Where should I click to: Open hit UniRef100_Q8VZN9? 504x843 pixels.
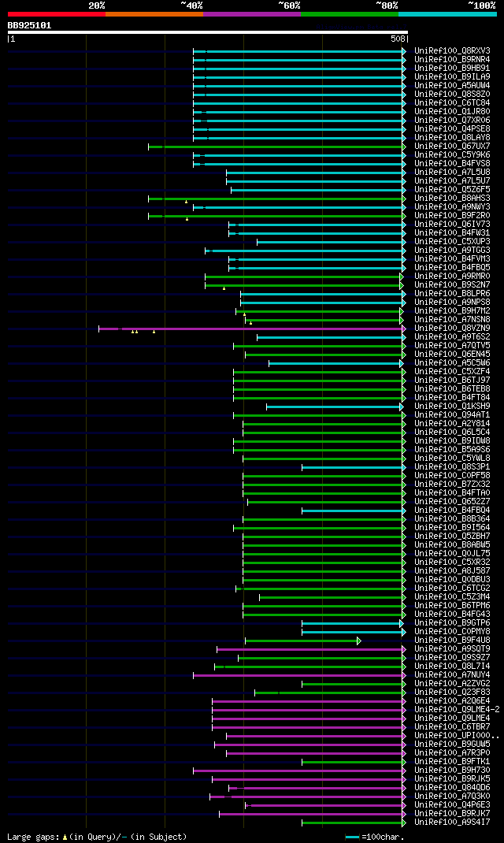pos(452,328)
